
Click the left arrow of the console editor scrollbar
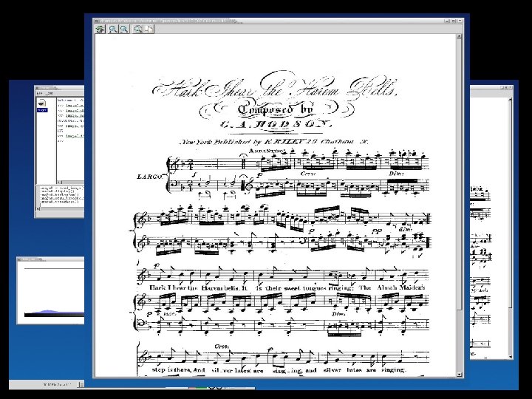tap(38, 208)
